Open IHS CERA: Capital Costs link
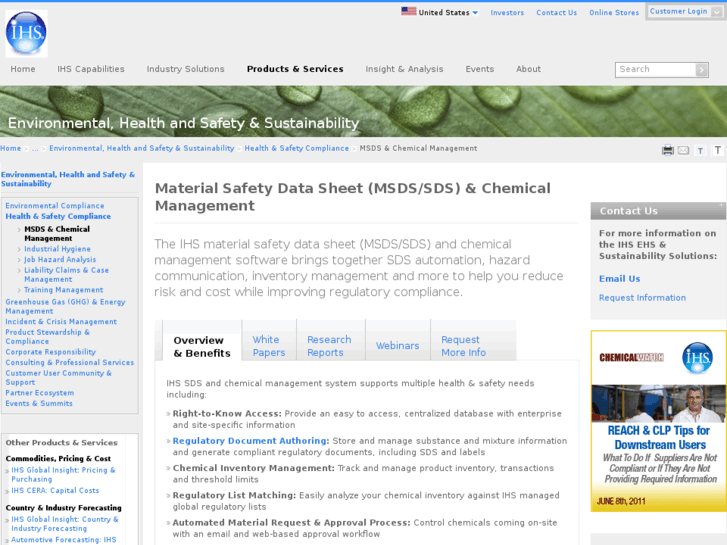The image size is (727, 545). [55, 490]
